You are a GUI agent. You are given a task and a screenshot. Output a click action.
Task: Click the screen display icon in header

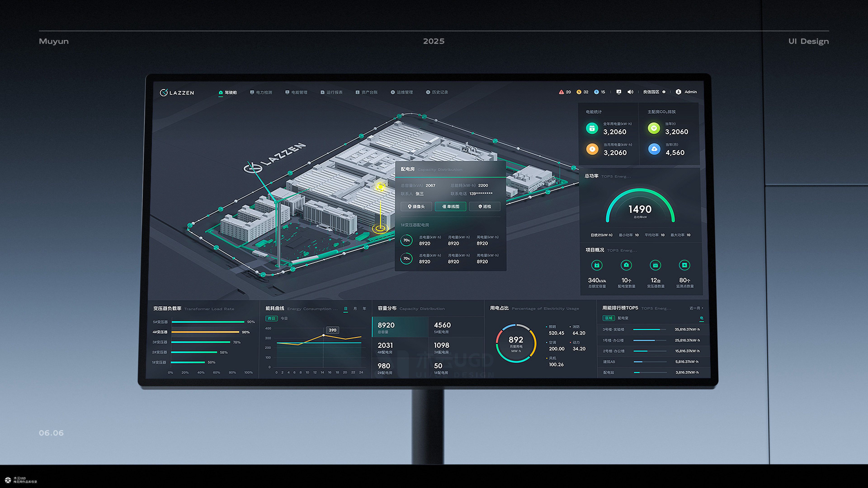619,92
